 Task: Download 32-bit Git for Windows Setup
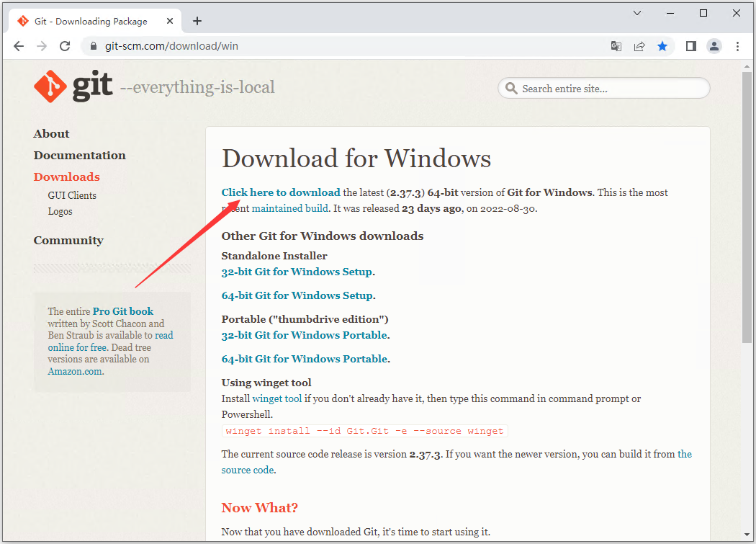pos(297,272)
